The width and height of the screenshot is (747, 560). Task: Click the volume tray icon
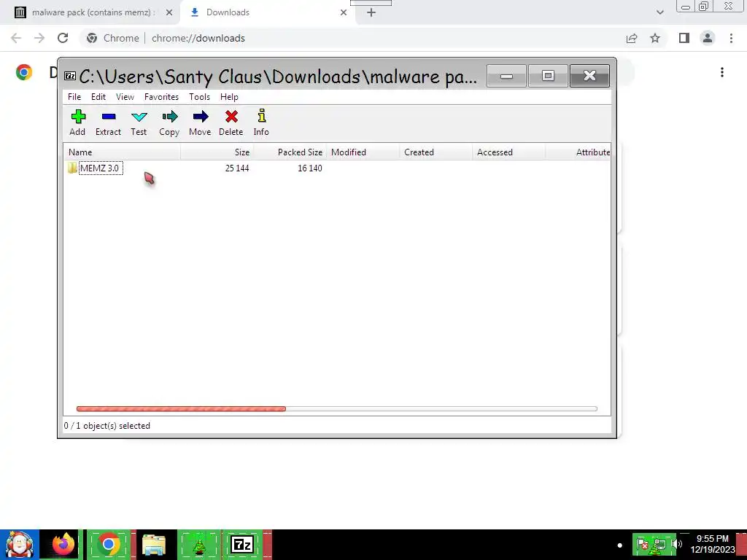(676, 544)
